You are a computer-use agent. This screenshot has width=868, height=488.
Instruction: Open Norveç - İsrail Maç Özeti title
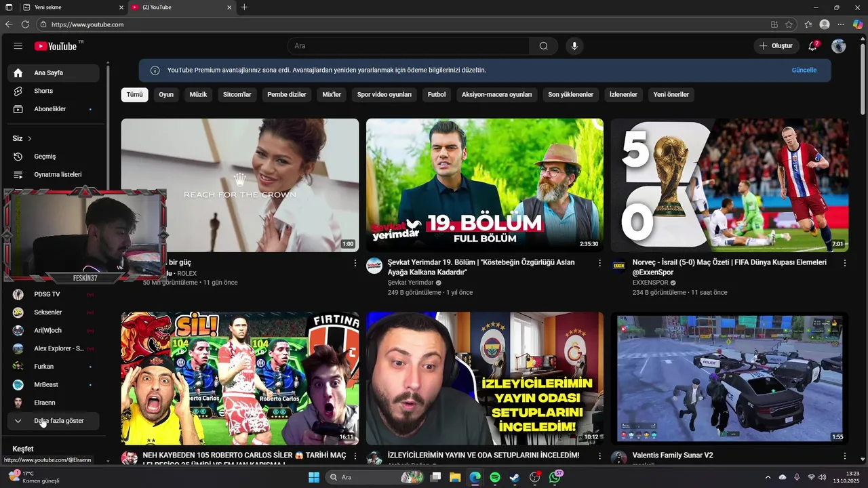(730, 267)
